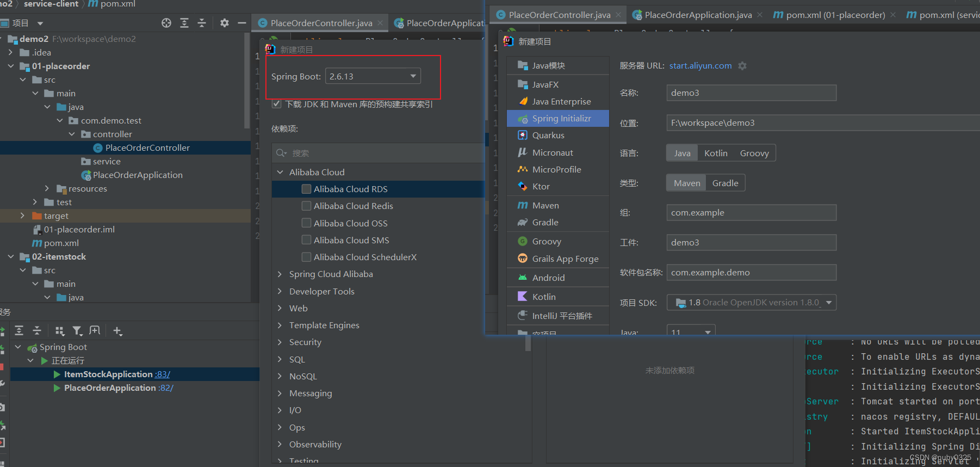
Task: Click Services expand all icon
Action: [19, 330]
